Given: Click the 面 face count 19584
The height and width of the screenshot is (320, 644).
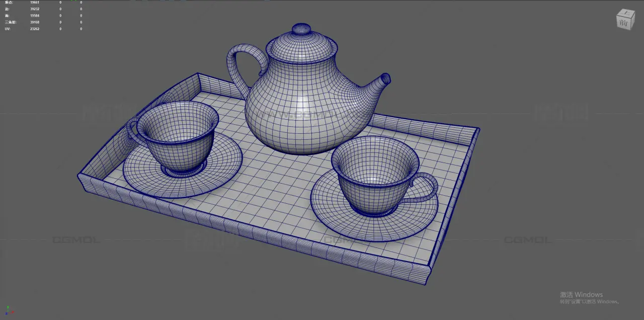Looking at the screenshot, I should (35, 16).
